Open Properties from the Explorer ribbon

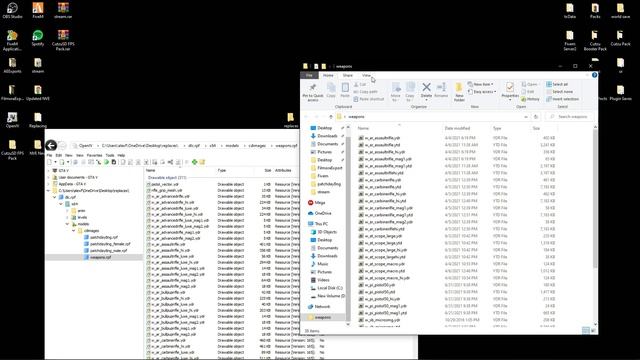(x=510, y=90)
